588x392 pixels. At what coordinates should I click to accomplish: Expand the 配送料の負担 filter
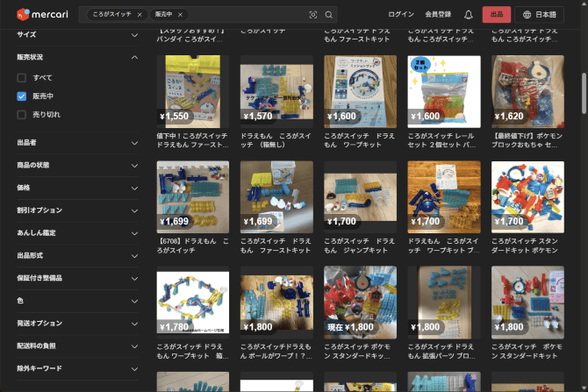[x=77, y=346]
